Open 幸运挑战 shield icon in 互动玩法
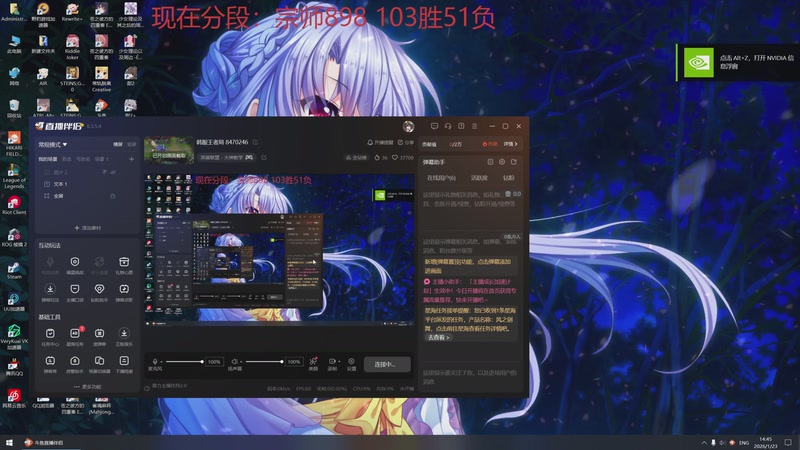The width and height of the screenshot is (800, 450). pos(74,262)
